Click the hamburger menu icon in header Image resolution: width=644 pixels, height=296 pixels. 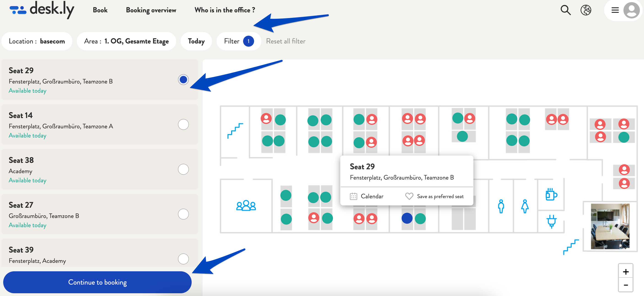615,10
